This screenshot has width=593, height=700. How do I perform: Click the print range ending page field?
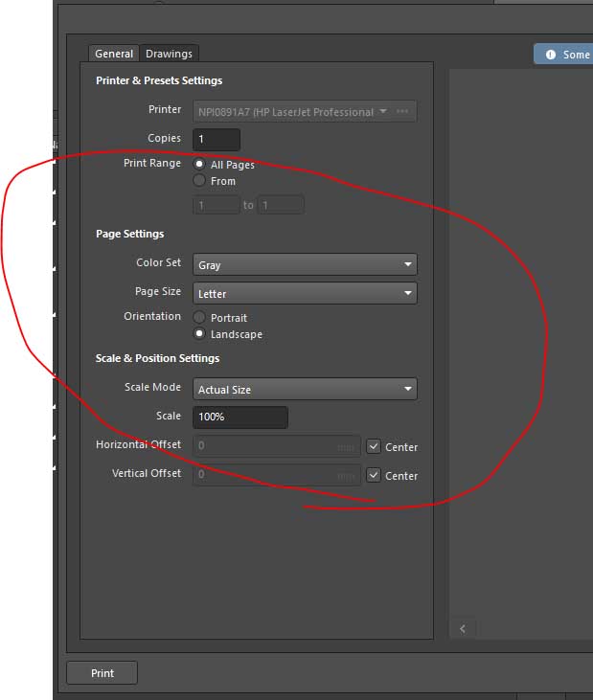click(x=280, y=205)
